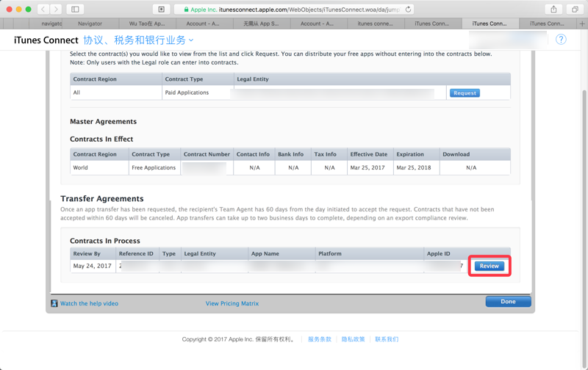Click the Master Agreements heading
The width and height of the screenshot is (588, 370).
pos(103,122)
